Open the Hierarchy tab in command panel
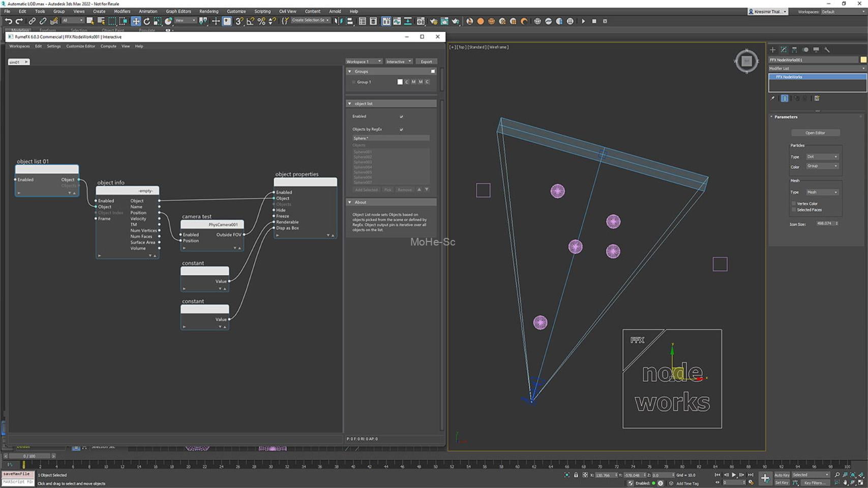Screen dimensions: 868x488 tap(794, 50)
